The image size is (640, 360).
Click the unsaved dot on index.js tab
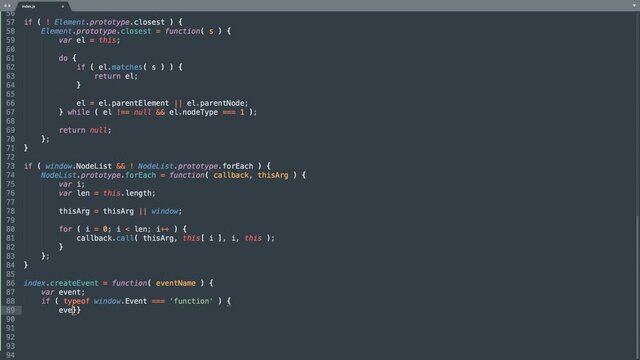62,7
